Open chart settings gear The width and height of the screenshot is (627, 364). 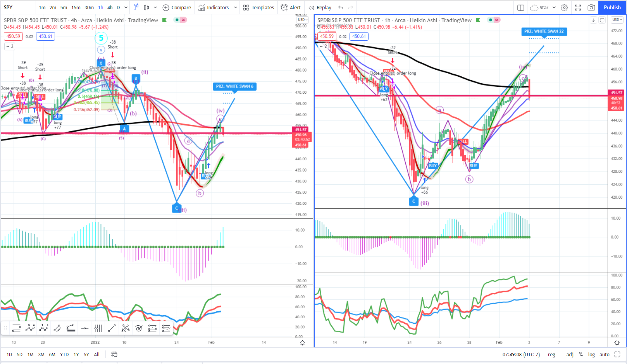point(565,7)
